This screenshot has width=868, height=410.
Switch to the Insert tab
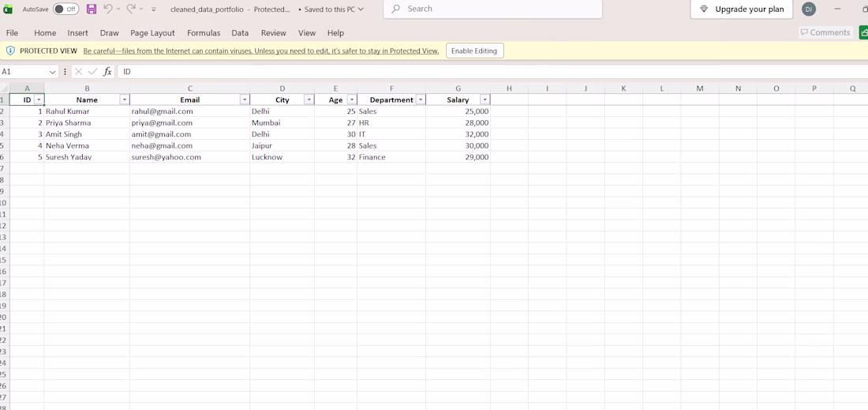click(77, 33)
